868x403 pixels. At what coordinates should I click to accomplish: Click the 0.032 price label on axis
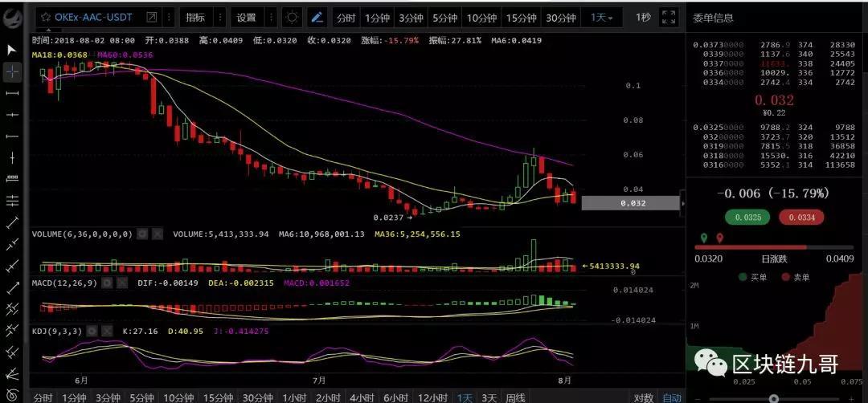631,203
